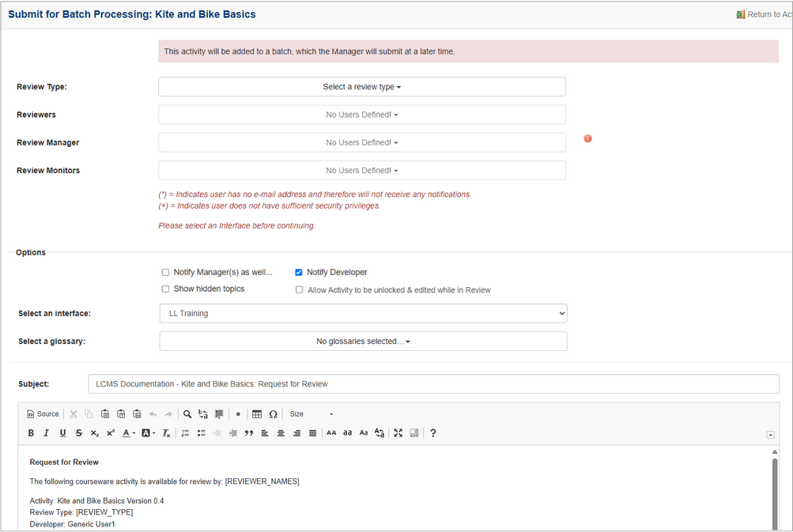
Task: Toggle bold formatting in the editor
Action: pyautogui.click(x=31, y=433)
